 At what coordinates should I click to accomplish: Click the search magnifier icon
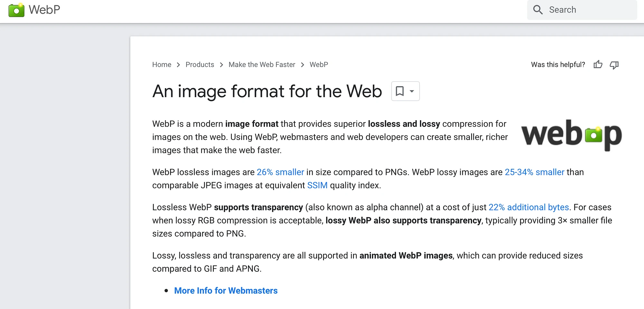pyautogui.click(x=538, y=10)
